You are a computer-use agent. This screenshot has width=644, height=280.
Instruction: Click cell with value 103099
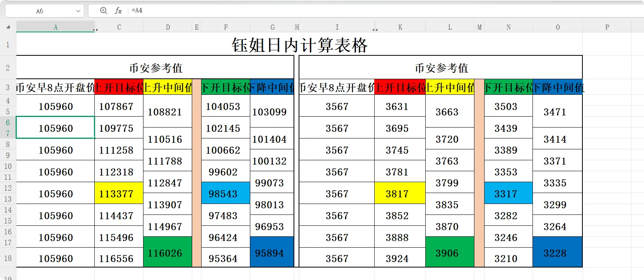(x=272, y=111)
